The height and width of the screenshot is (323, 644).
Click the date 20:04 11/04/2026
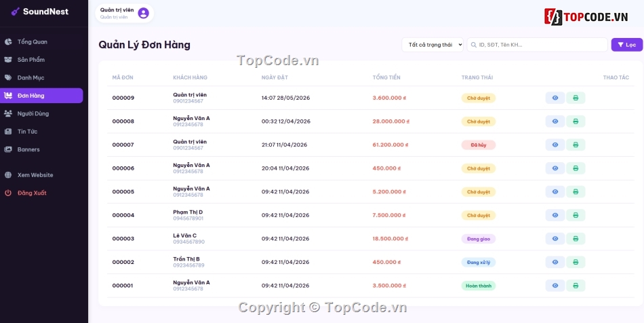[284, 168]
